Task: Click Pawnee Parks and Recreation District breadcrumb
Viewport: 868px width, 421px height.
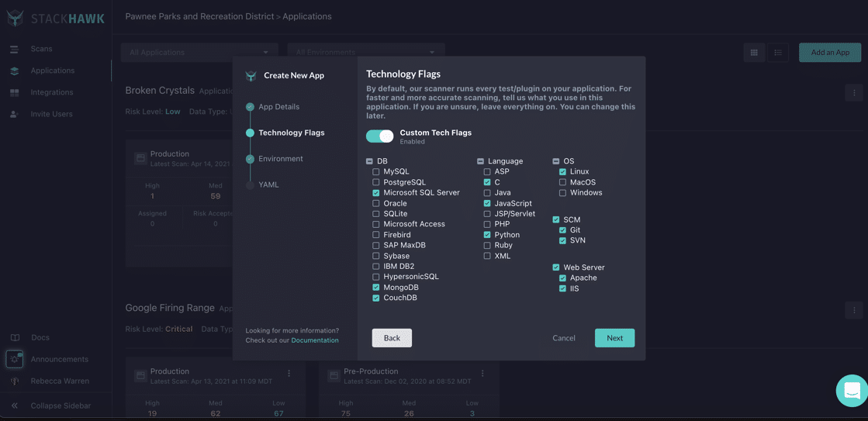Action: pos(199,16)
